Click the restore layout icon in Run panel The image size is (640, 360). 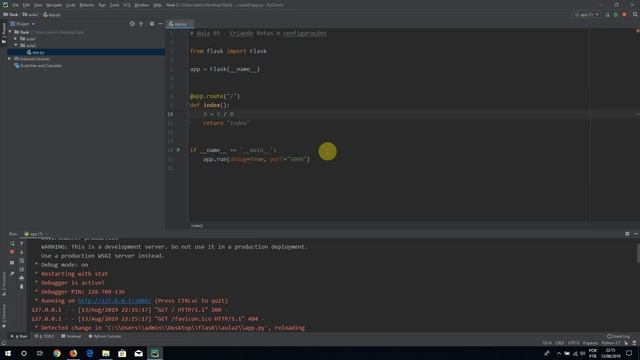12,262
